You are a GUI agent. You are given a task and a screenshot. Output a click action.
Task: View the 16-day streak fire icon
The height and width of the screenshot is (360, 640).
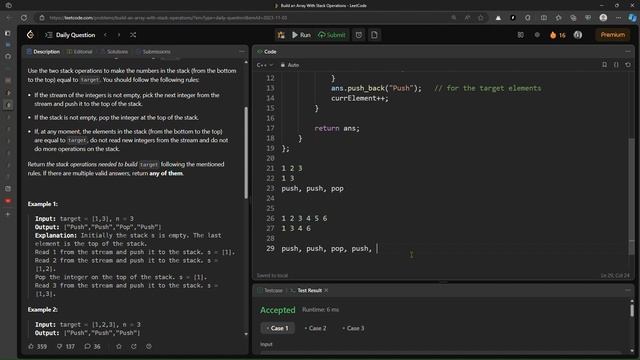coord(557,35)
